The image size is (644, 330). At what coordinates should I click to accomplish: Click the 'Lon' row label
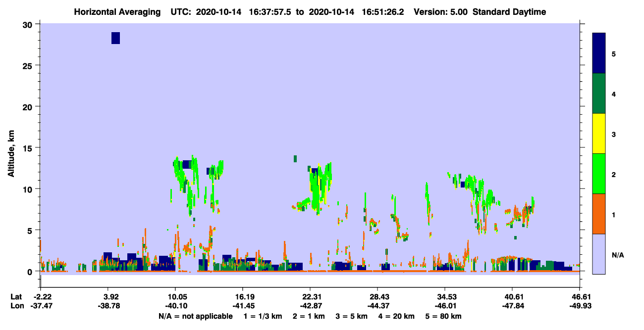tap(16, 306)
